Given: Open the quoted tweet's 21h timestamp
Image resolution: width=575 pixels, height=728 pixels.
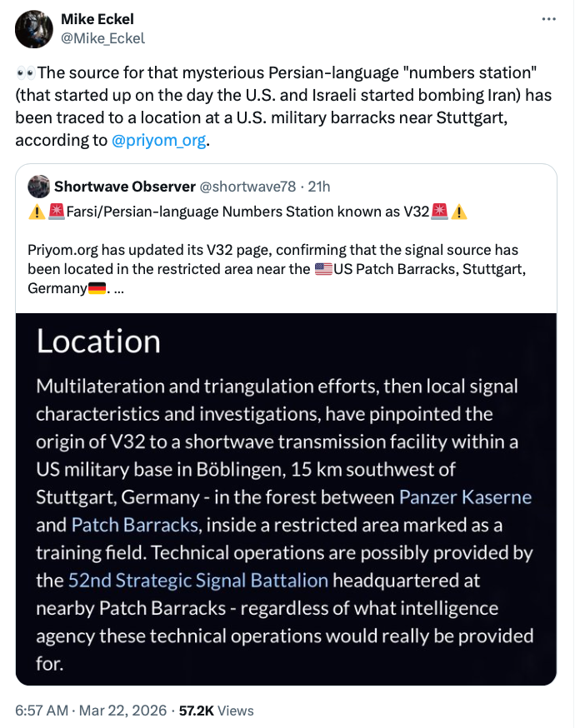Looking at the screenshot, I should pos(317,186).
